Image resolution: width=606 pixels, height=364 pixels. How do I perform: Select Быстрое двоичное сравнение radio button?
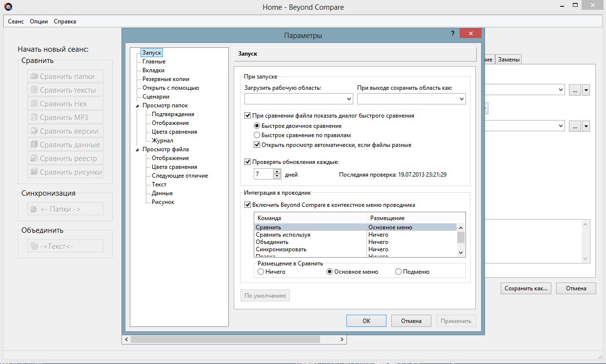pos(257,126)
